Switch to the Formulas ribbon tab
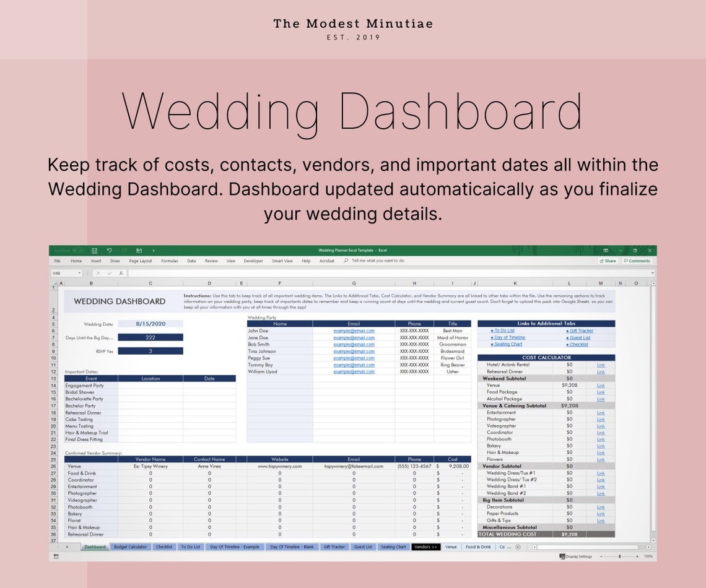The image size is (706, 588). pos(169,261)
